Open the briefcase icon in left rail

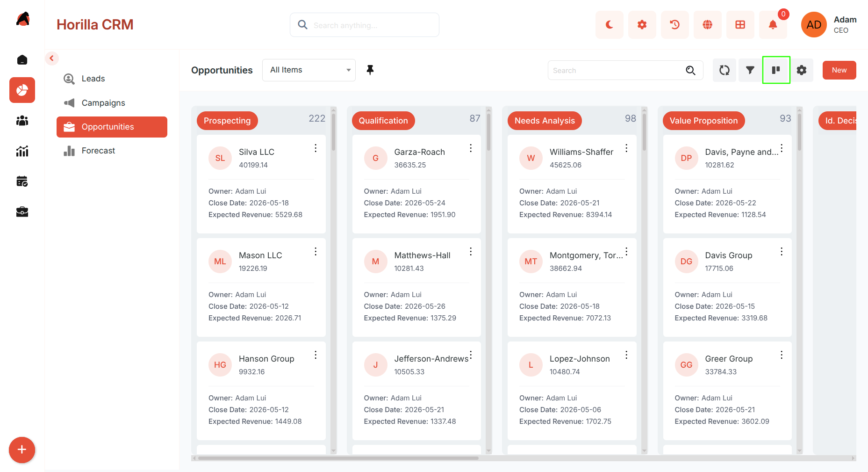tap(22, 212)
